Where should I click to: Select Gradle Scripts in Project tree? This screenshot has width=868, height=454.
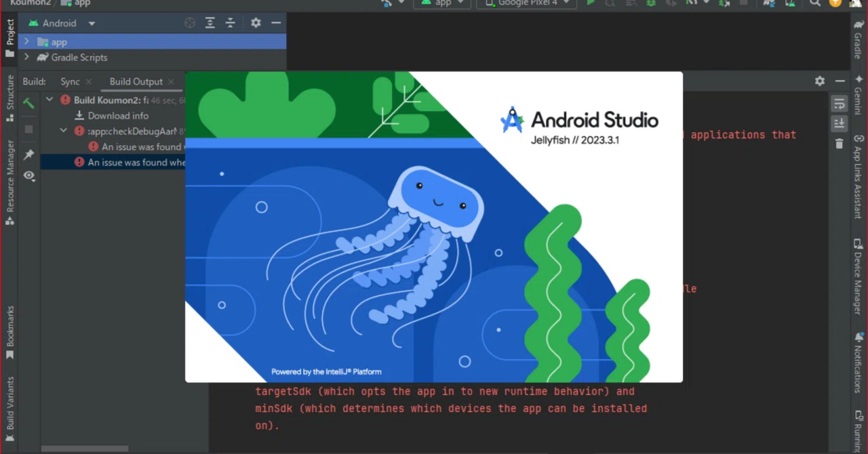tap(152, 58)
